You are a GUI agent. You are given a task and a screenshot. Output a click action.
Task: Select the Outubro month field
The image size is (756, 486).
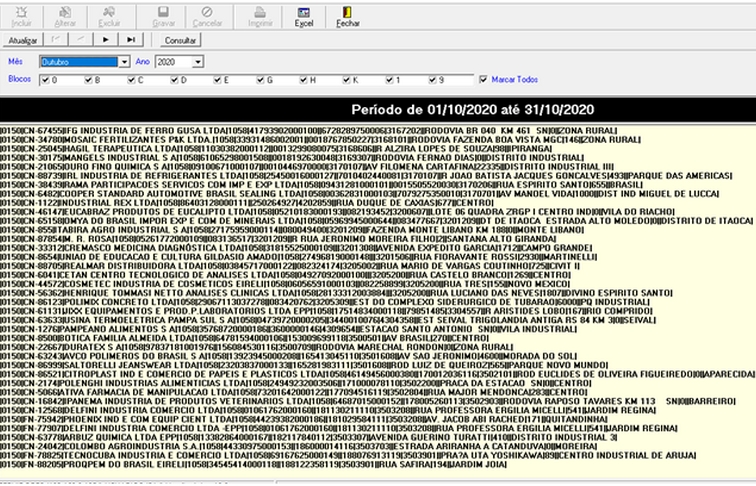(x=79, y=62)
